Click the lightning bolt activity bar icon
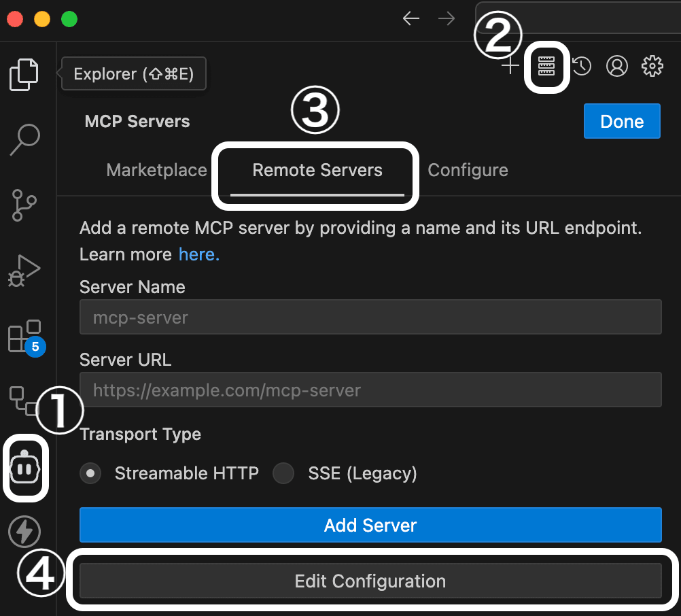 tap(24, 532)
